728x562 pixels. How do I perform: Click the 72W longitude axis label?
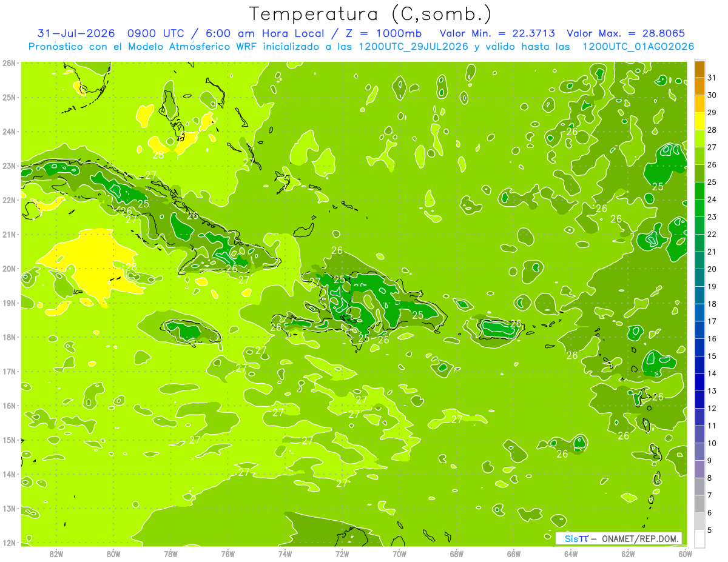342,553
